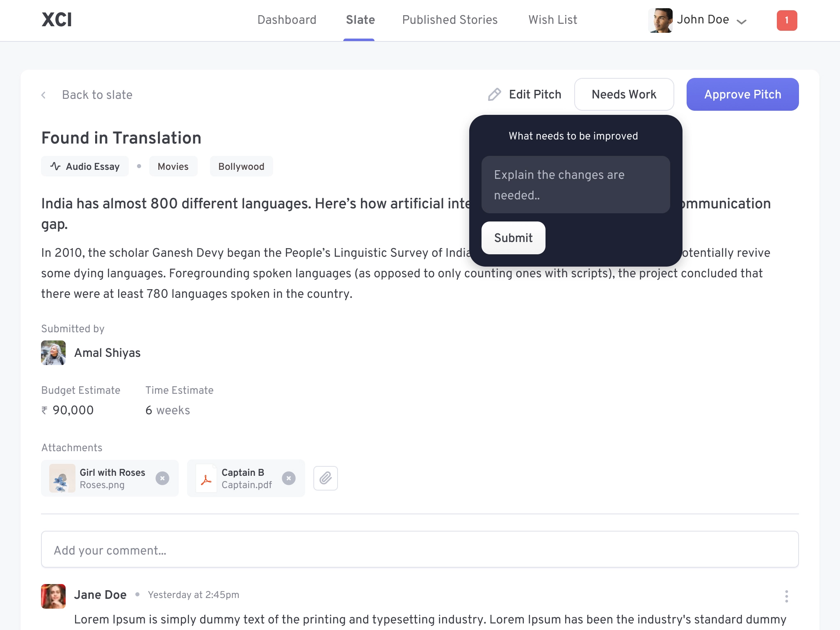Click the Approve Pitch button
Viewport: 840px width, 630px height.
(743, 94)
